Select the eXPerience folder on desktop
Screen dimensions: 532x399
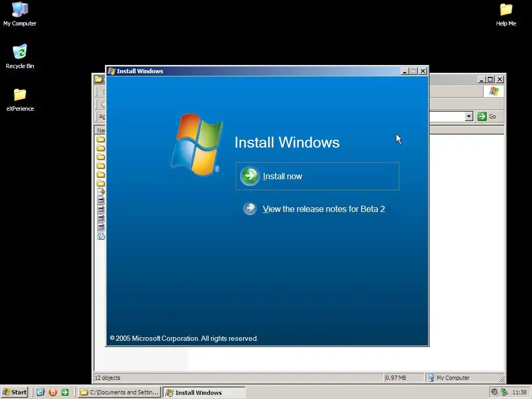[x=20, y=99]
